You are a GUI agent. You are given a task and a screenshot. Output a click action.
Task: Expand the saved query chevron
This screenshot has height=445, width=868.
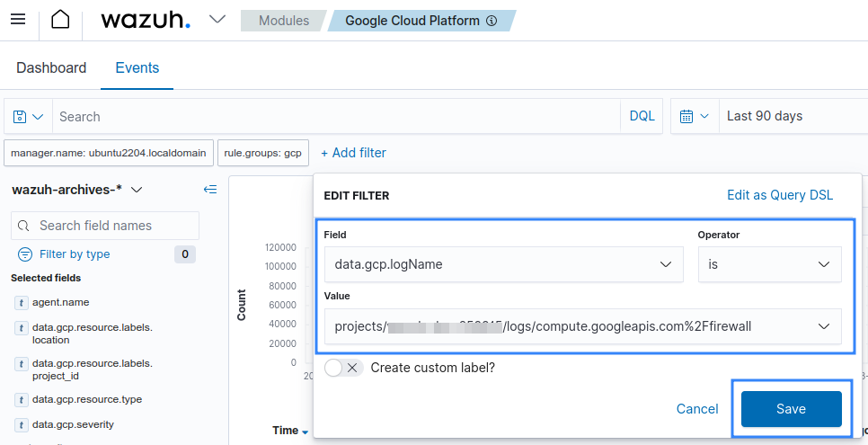coord(38,116)
